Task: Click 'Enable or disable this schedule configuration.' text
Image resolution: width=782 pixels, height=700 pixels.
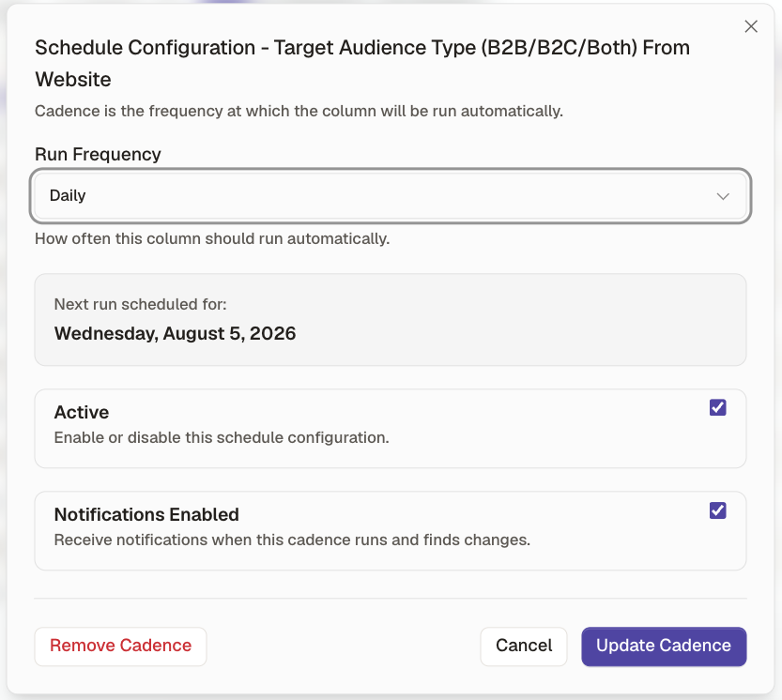Action: coord(222,438)
